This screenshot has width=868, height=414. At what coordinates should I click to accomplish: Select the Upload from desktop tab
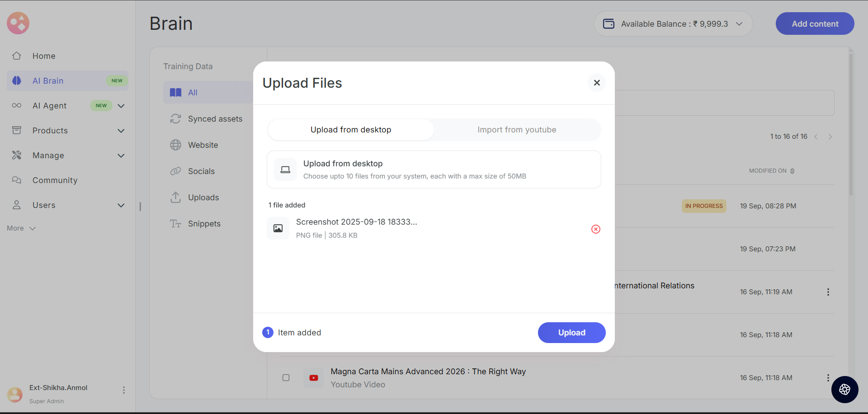pyautogui.click(x=351, y=130)
